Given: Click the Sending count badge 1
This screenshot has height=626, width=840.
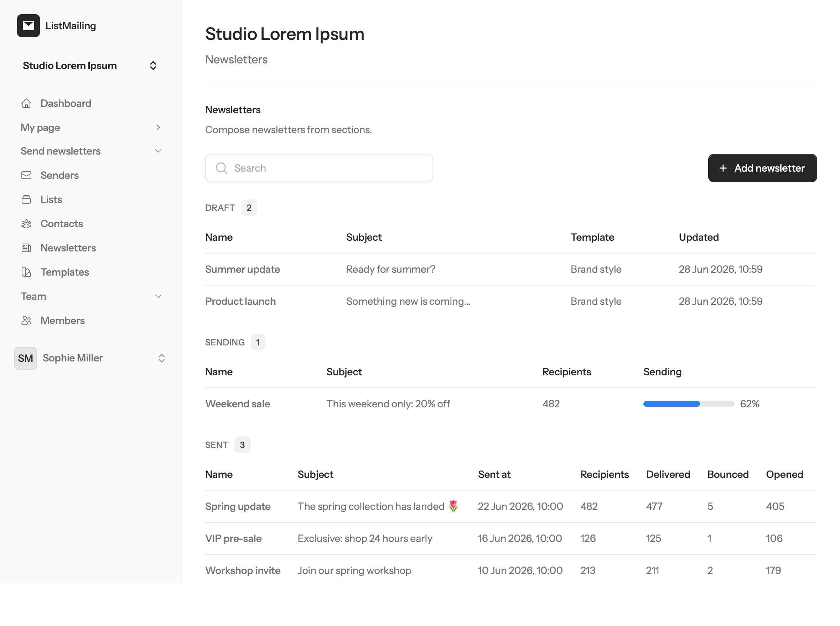Looking at the screenshot, I should [258, 343].
